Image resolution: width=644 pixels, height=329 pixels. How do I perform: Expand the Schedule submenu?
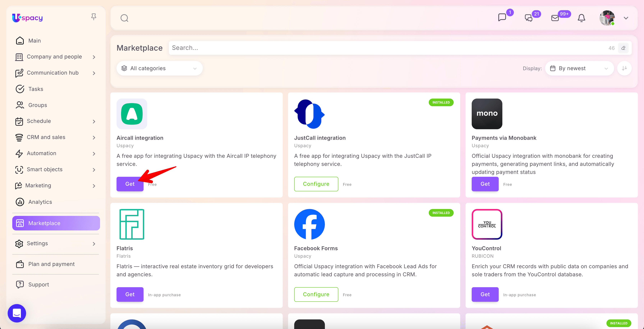pyautogui.click(x=94, y=122)
